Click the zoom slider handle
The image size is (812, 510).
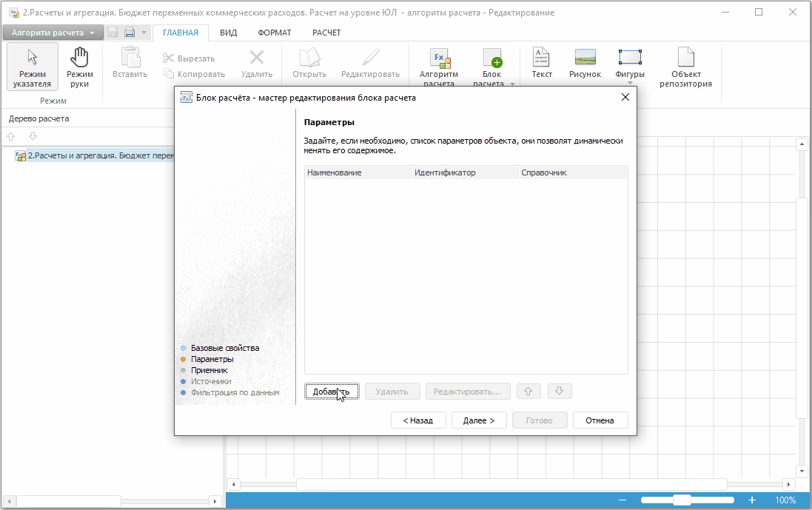pos(682,500)
